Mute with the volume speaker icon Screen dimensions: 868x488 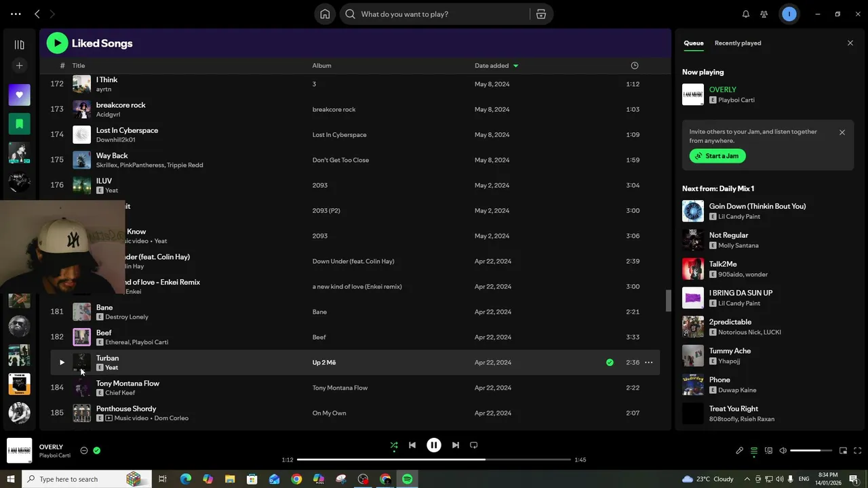pos(783,451)
